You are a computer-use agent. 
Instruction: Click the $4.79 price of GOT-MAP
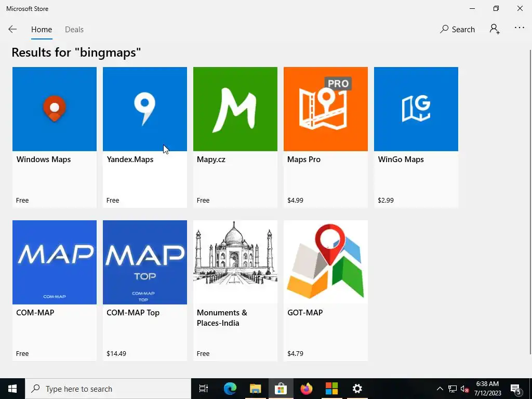(295, 354)
